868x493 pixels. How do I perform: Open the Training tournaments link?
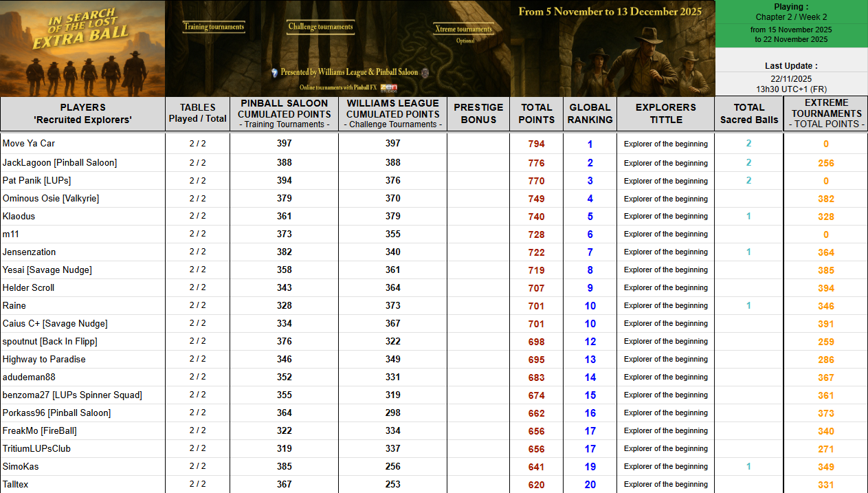[214, 27]
